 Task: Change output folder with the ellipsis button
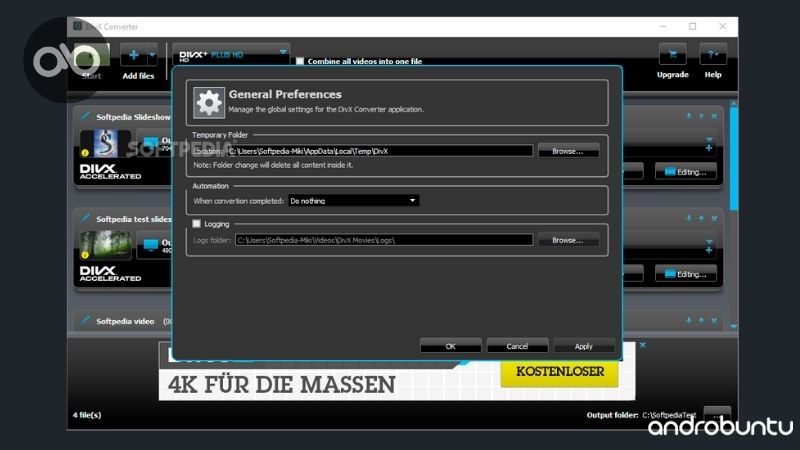point(717,414)
